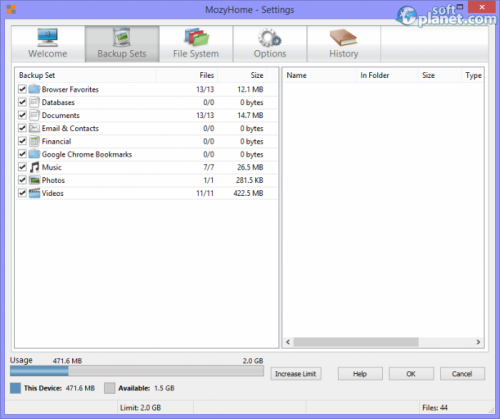The image size is (500, 419).
Task: Click the Increase Limit button
Action: click(296, 374)
